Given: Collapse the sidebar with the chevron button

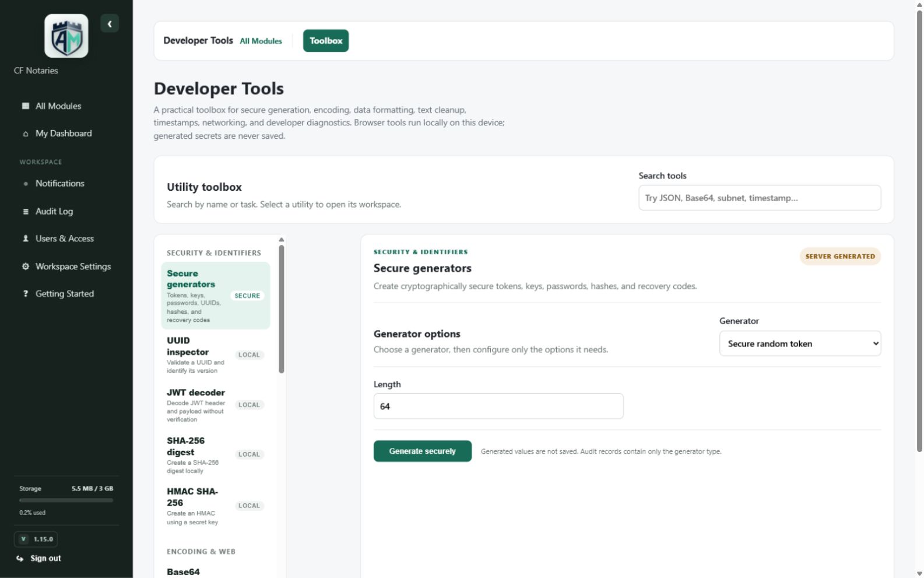Looking at the screenshot, I should pyautogui.click(x=110, y=23).
